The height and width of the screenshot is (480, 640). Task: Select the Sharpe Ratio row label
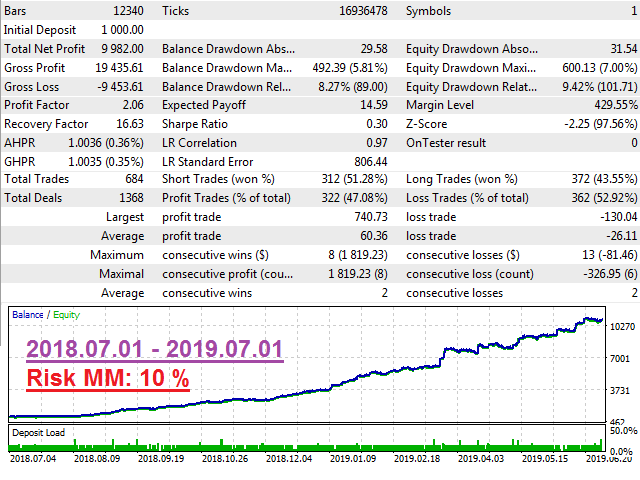click(x=195, y=124)
